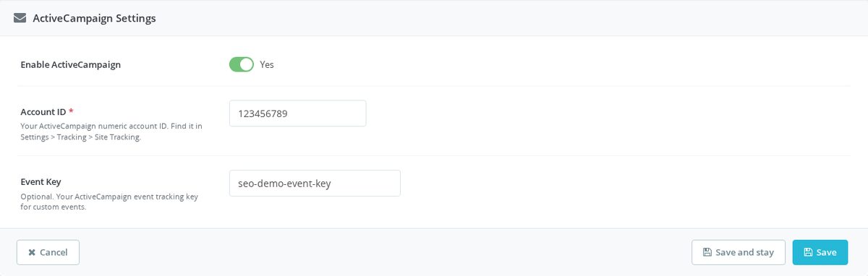Click the envelope icon in the header
868x276 pixels.
tap(20, 19)
